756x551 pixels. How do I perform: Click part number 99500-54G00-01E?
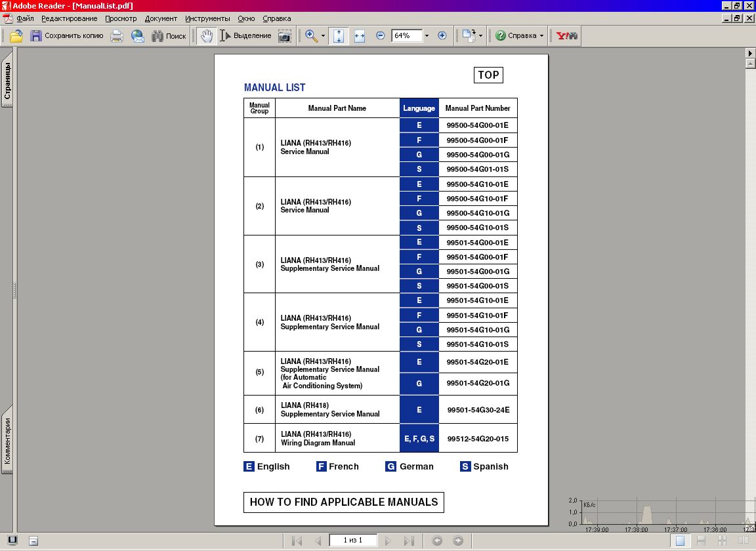click(477, 125)
